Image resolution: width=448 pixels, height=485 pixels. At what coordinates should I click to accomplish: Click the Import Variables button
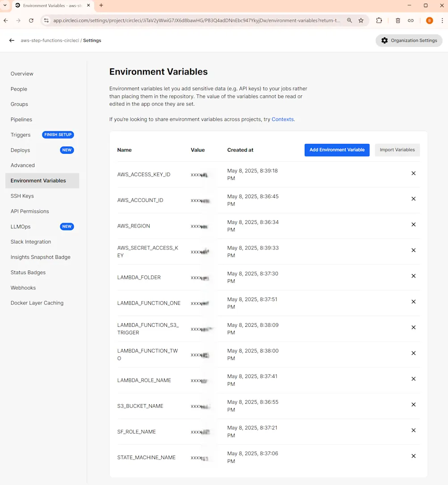coord(397,150)
